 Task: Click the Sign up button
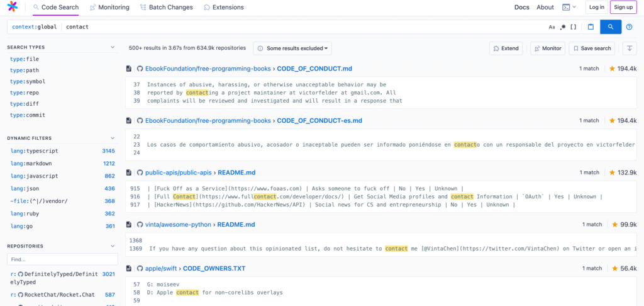[x=623, y=7]
